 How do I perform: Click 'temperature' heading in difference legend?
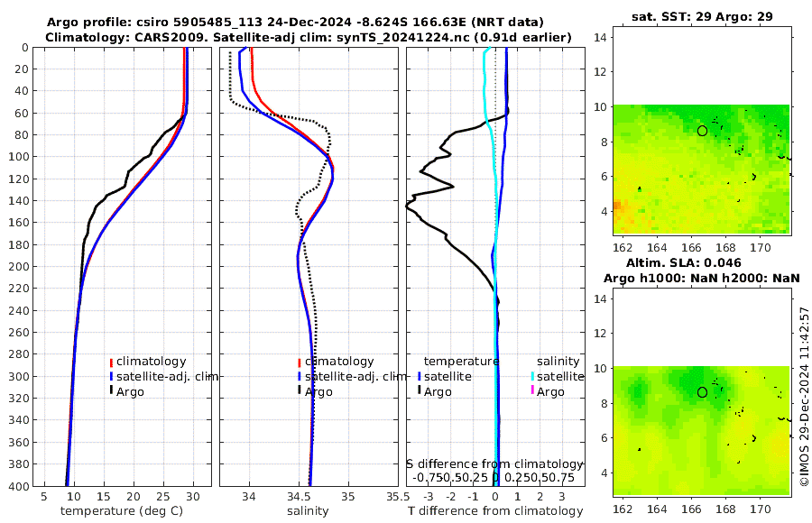(x=461, y=362)
